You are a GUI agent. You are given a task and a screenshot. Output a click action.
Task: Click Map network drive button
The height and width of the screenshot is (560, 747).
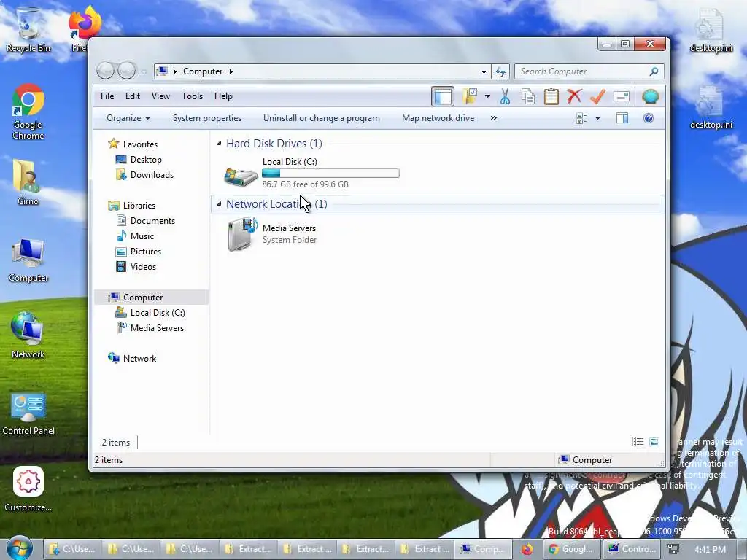tap(438, 118)
